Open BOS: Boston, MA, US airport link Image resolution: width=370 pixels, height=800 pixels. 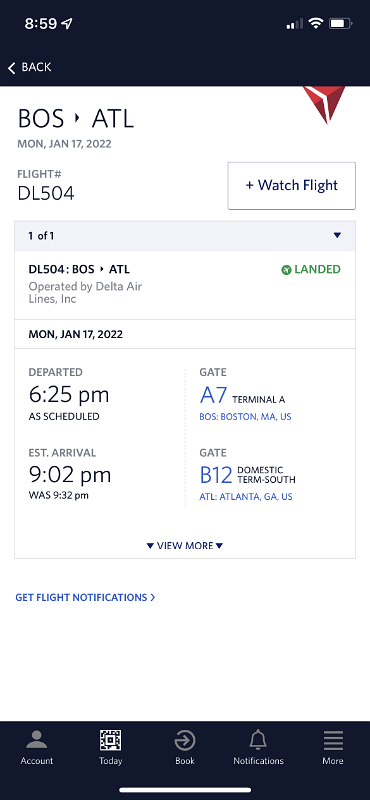[x=245, y=417]
